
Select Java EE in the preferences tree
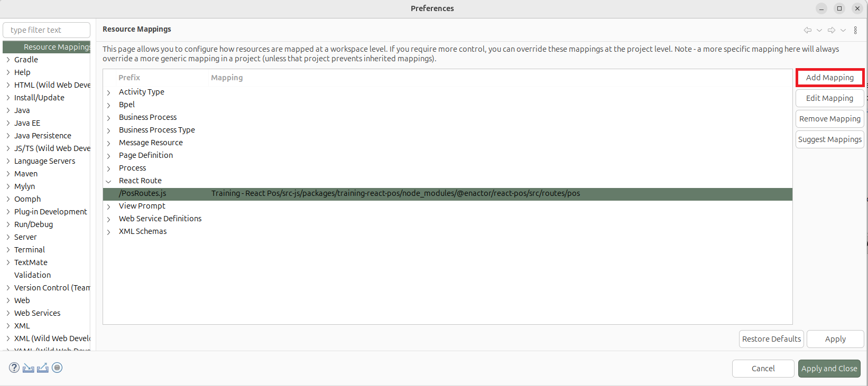(x=27, y=123)
